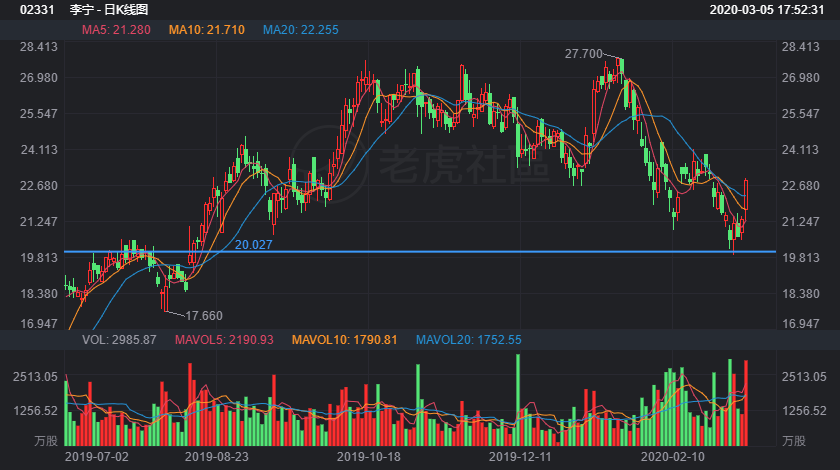
Task: Click the left 万股 unit label
Action: click(46, 441)
